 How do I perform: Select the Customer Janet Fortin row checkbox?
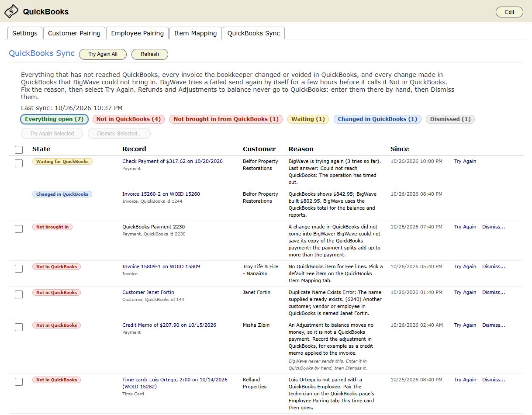(19, 294)
